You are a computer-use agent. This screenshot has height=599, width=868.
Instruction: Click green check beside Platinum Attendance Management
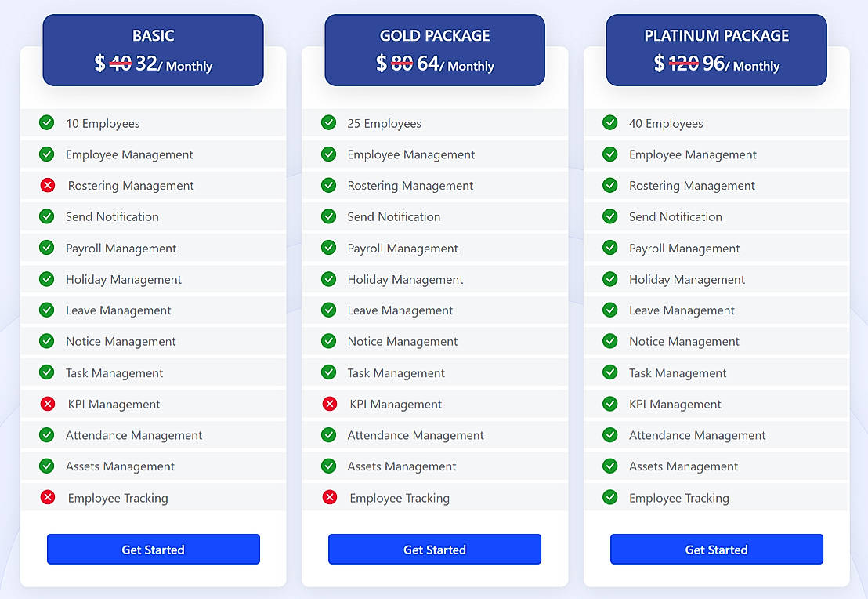point(610,435)
